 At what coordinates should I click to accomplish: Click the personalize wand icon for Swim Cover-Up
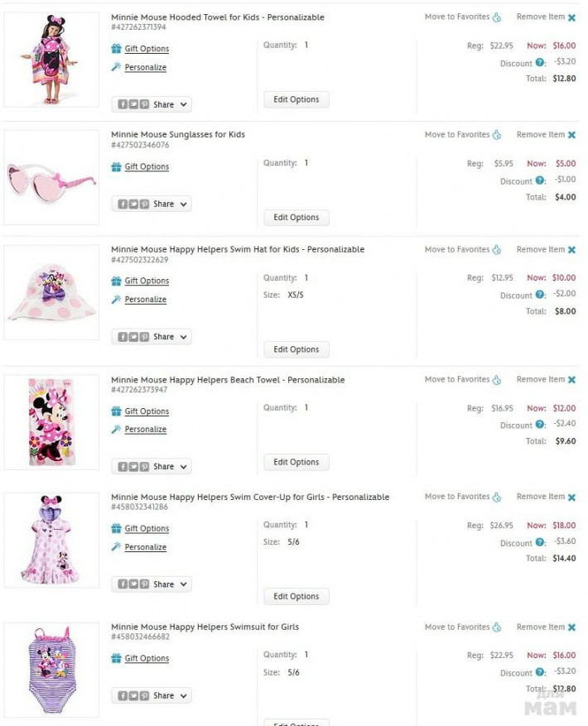(x=116, y=547)
